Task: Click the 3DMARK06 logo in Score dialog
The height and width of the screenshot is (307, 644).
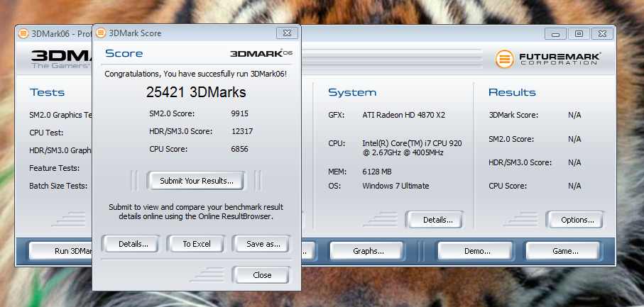Action: tap(261, 53)
